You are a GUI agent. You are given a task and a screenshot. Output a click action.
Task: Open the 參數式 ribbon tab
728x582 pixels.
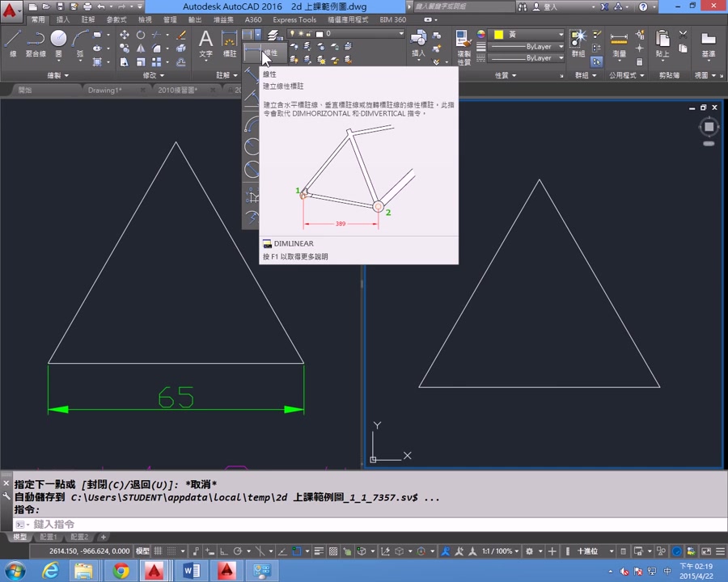point(116,19)
